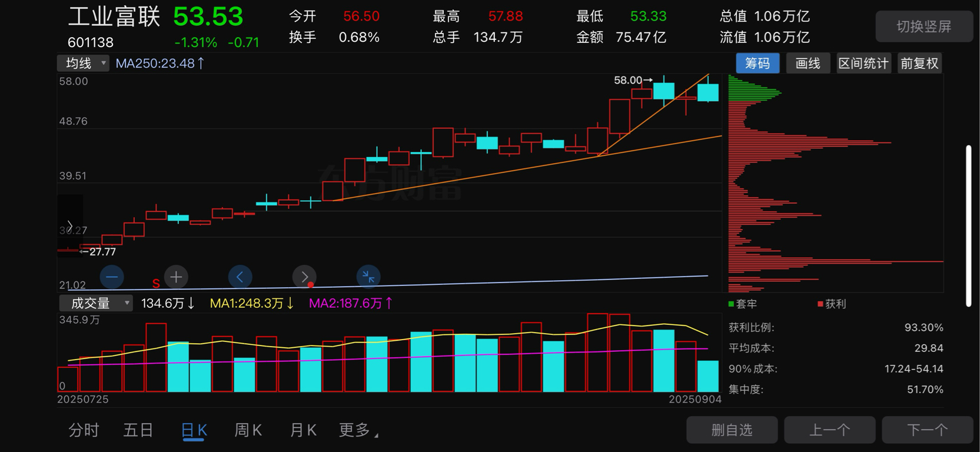This screenshot has height=452, width=980.
Task: Go to 下一个 next stock
Action: click(x=928, y=430)
